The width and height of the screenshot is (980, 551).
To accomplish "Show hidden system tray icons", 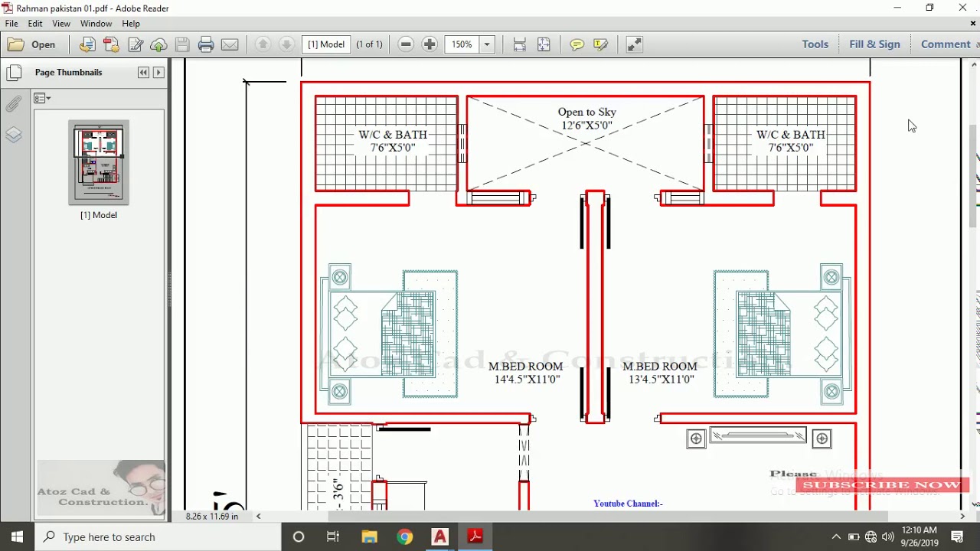I will tap(836, 537).
